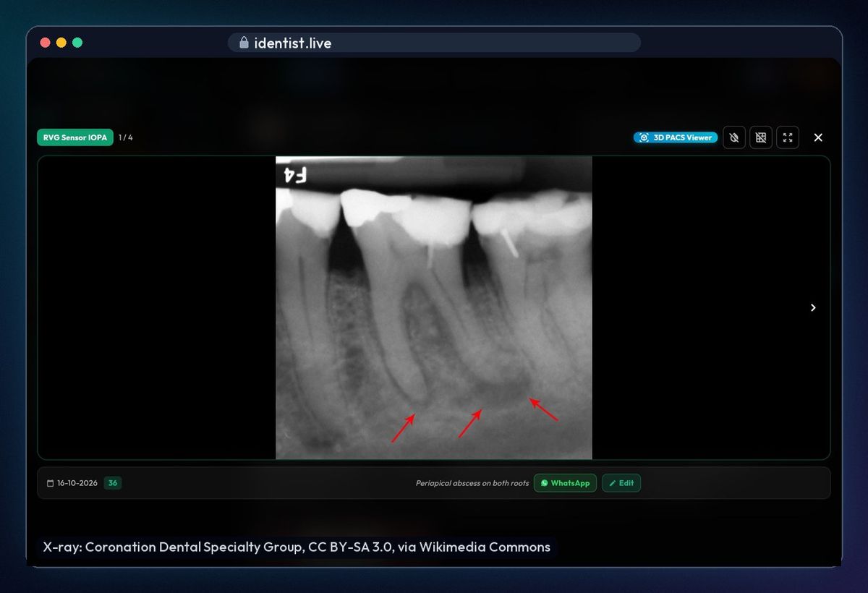This screenshot has height=593, width=868.
Task: Click 'Periapical abscess on both roots' note
Action: coord(472,483)
